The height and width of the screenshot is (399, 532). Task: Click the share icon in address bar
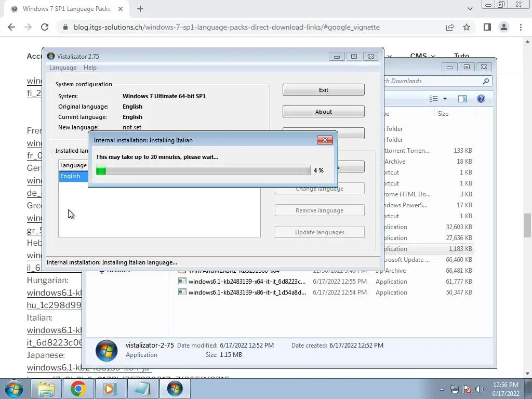click(450, 27)
